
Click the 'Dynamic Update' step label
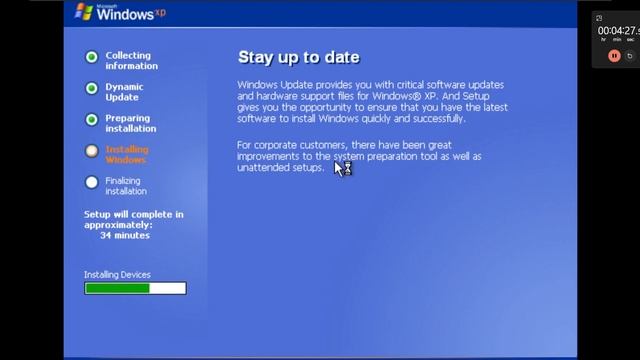coord(124,92)
